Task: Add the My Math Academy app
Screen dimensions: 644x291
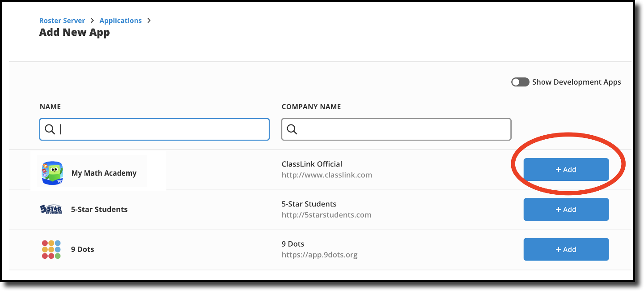Action: [566, 170]
